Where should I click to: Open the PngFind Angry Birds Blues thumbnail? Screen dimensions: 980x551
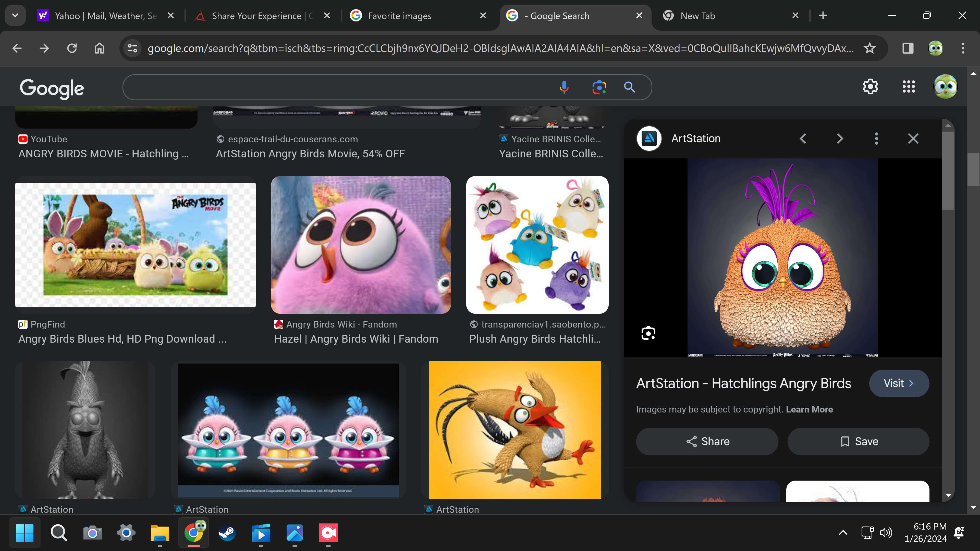pos(136,245)
